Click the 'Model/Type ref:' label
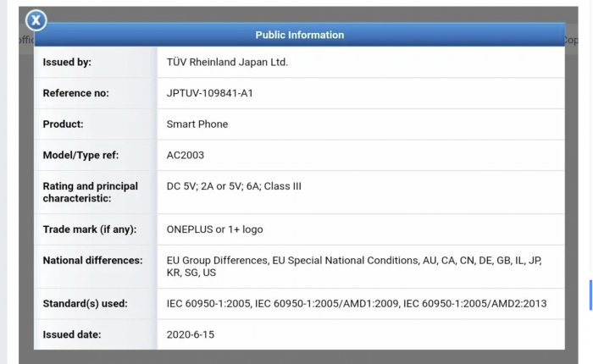 tap(80, 155)
